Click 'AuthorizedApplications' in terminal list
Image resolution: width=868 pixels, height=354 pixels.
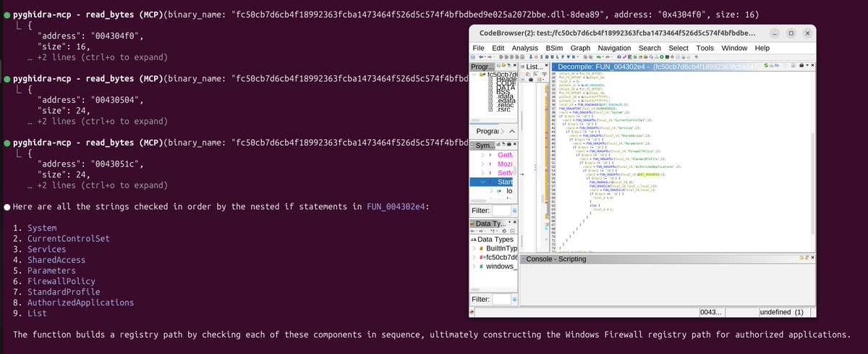tap(80, 303)
